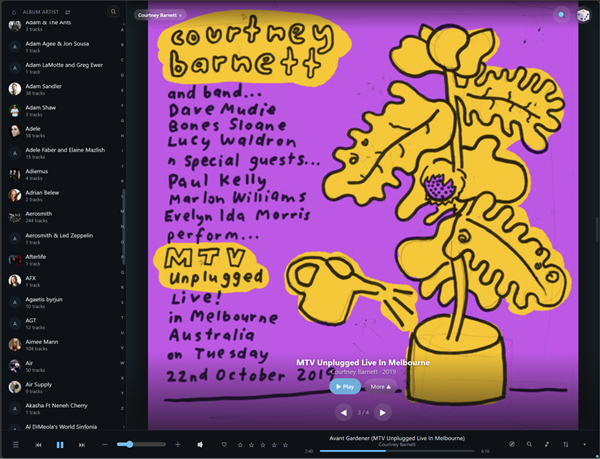Select artist Aerosmith with 244 tracks
This screenshot has width=600, height=459.
63,217
